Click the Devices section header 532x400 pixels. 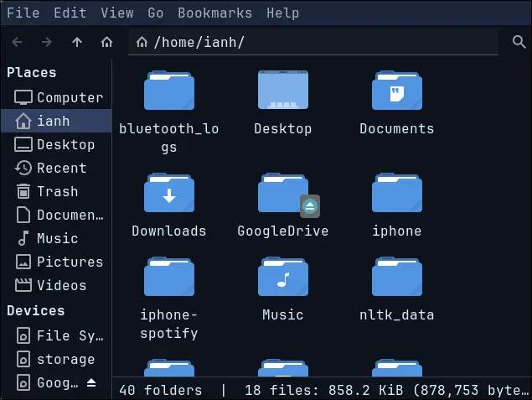click(36, 310)
